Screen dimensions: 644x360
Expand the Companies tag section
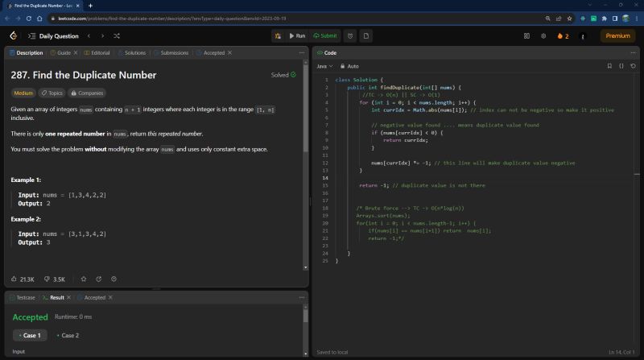point(86,93)
